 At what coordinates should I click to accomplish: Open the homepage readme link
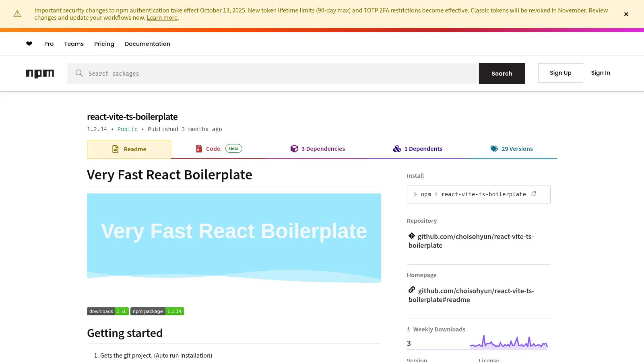(x=471, y=295)
